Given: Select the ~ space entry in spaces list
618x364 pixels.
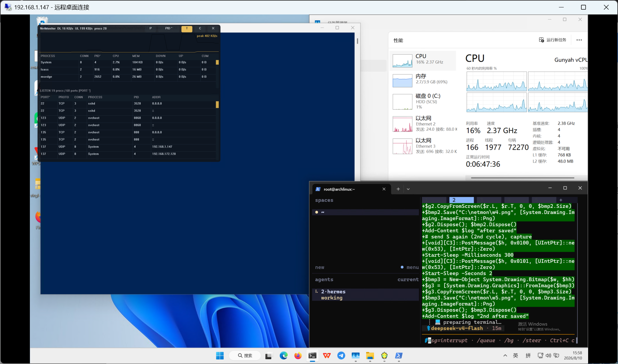Looking at the screenshot, I should [x=365, y=212].
